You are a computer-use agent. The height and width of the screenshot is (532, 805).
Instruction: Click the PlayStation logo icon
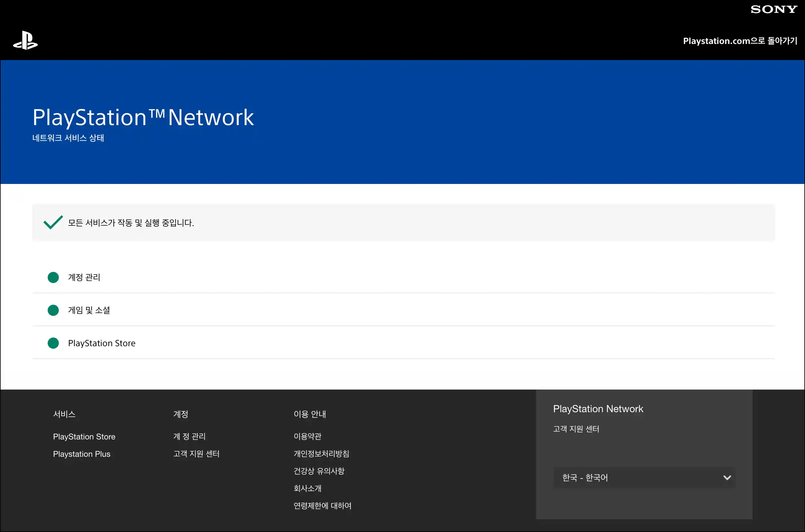[x=25, y=40]
